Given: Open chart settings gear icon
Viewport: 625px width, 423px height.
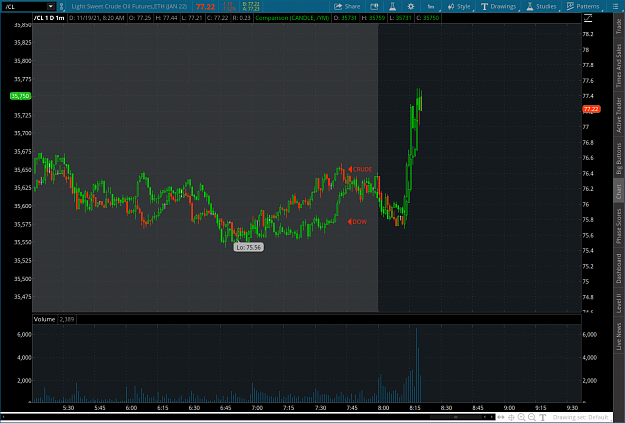Looking at the screenshot, I should pos(411,6).
